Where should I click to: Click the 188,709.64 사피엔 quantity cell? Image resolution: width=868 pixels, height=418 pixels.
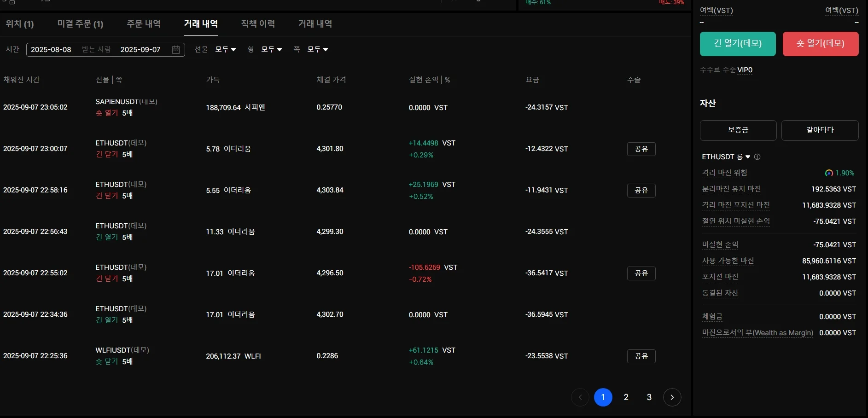235,108
